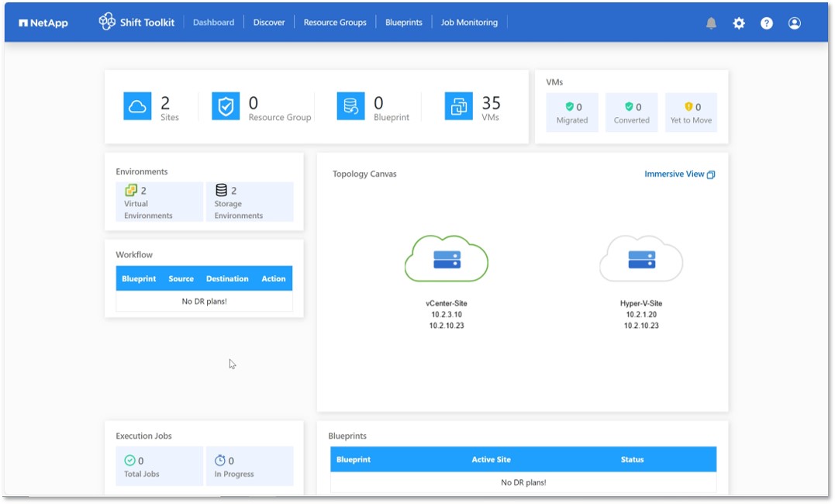Screen dimensions: 835x504
Task: Click the Storage Environments tile
Action: click(249, 202)
